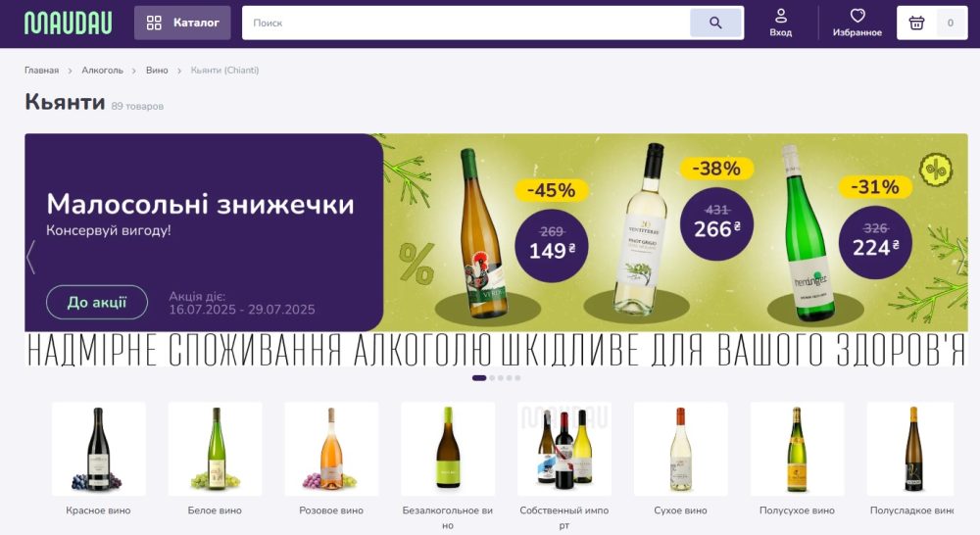This screenshot has height=535, width=980.
Task: Click into the Поиск search field
Action: tap(466, 24)
